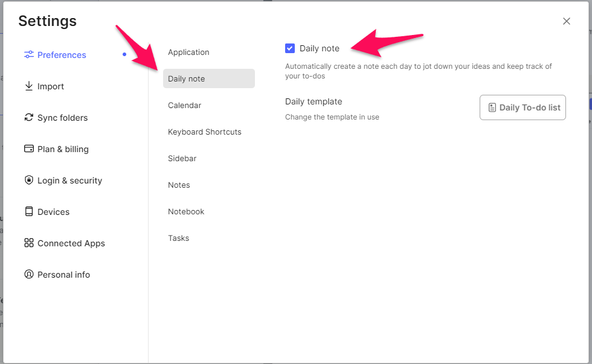This screenshot has height=364, width=592.
Task: Click the Connected Apps grid icon
Action: pyautogui.click(x=28, y=243)
